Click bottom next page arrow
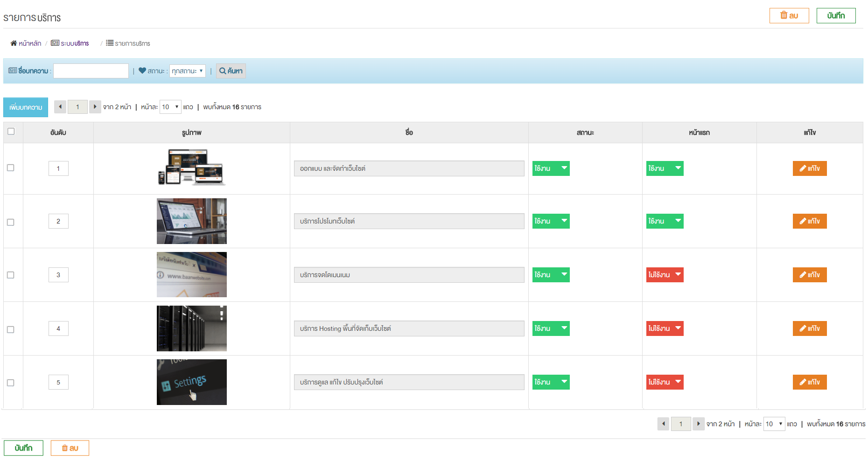 (x=699, y=424)
